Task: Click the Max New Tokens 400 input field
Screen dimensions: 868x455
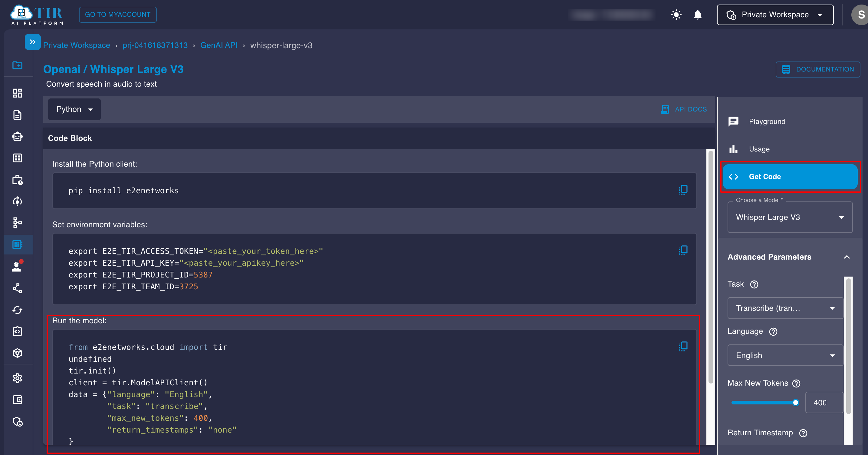Action: click(x=824, y=403)
